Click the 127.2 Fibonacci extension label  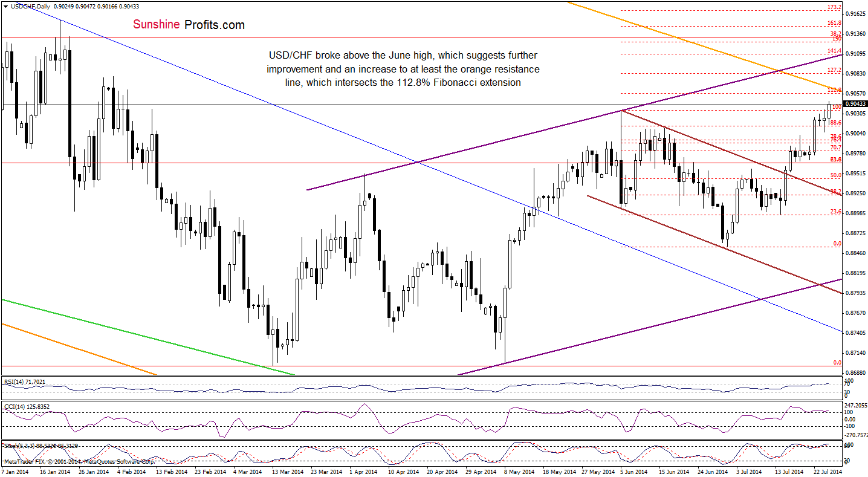[x=834, y=70]
